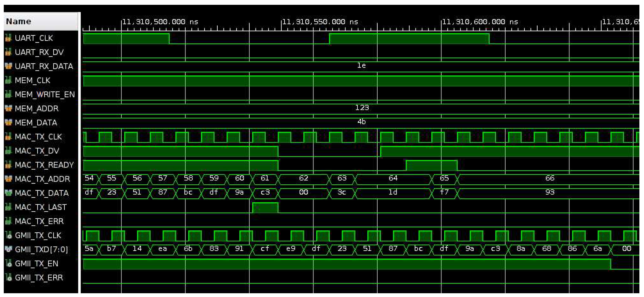
Task: Select the MEM_WRITE_EN signal name
Action: 44,94
